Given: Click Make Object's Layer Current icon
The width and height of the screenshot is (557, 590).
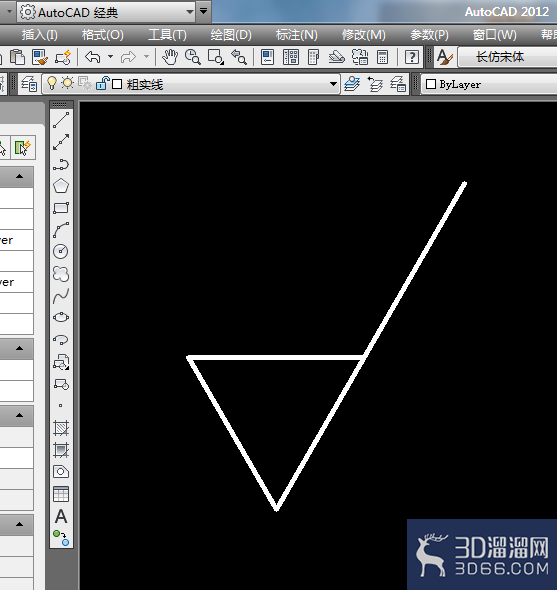Looking at the screenshot, I should click(x=352, y=84).
